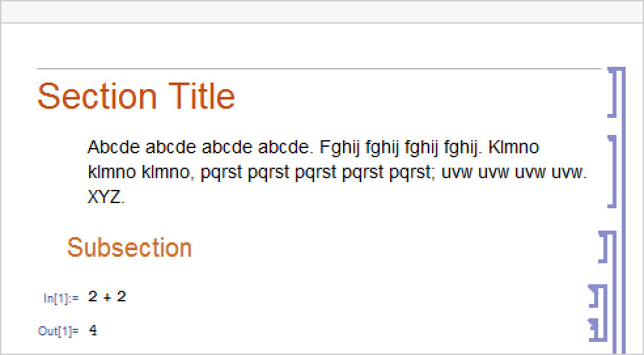Select the text paragraph cell bracket
The image size is (644, 355).
pyautogui.click(x=613, y=172)
